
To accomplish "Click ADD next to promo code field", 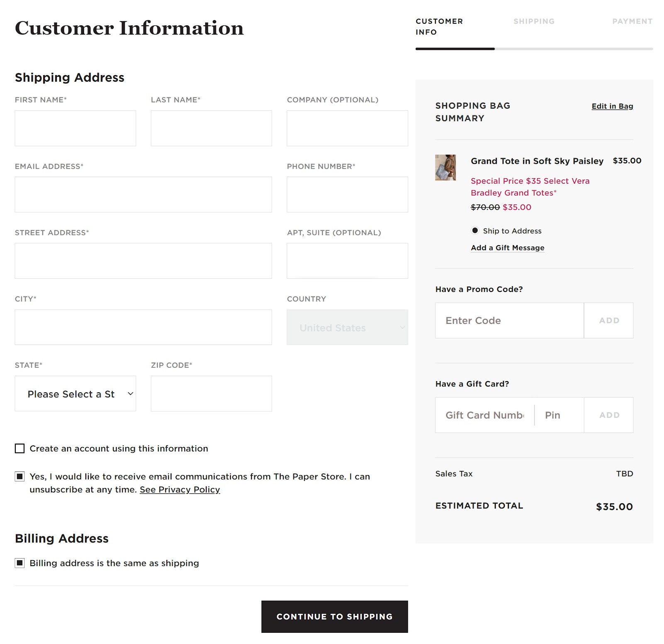I will pyautogui.click(x=608, y=320).
